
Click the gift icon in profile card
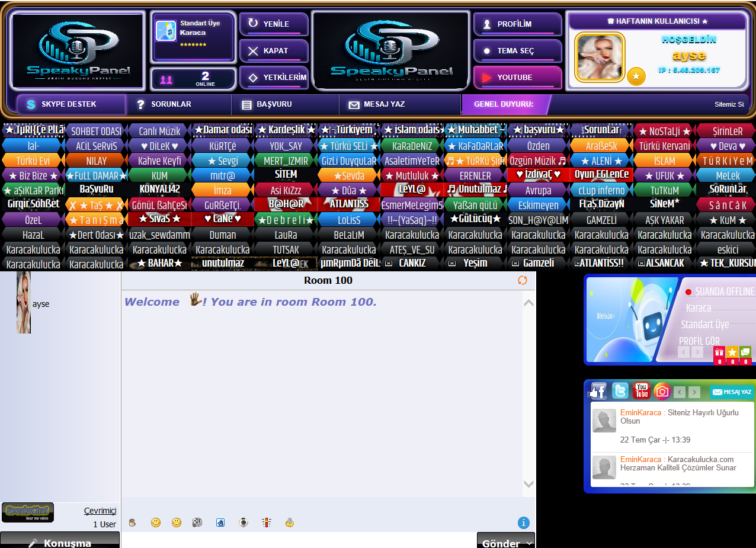[719, 352]
